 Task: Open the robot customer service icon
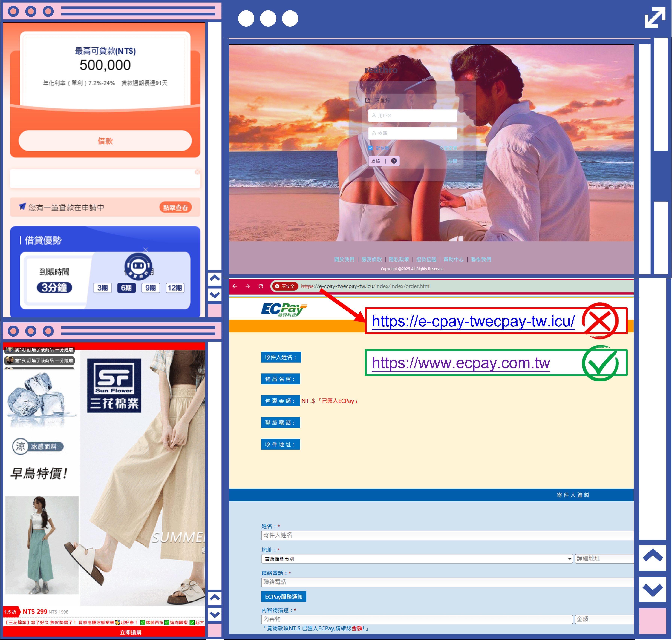[x=138, y=266]
